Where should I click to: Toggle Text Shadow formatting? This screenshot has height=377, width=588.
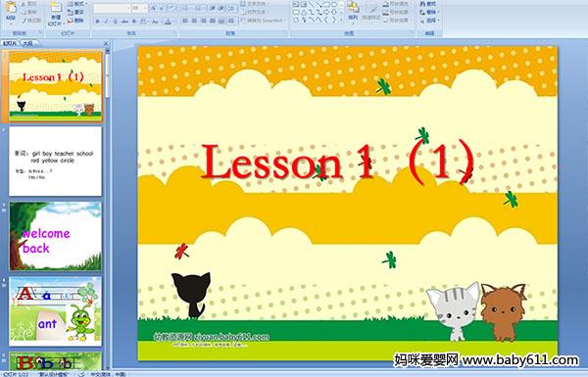click(x=134, y=22)
